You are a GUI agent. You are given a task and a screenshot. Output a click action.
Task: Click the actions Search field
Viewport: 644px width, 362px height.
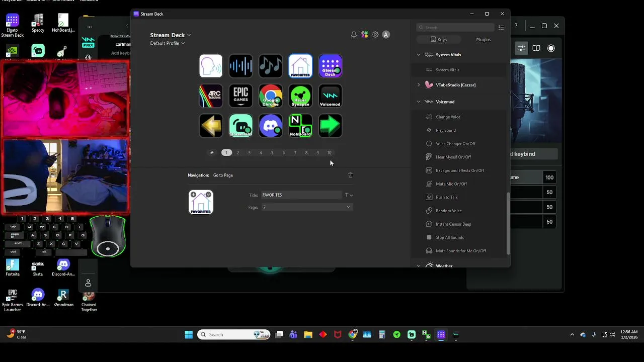click(455, 28)
